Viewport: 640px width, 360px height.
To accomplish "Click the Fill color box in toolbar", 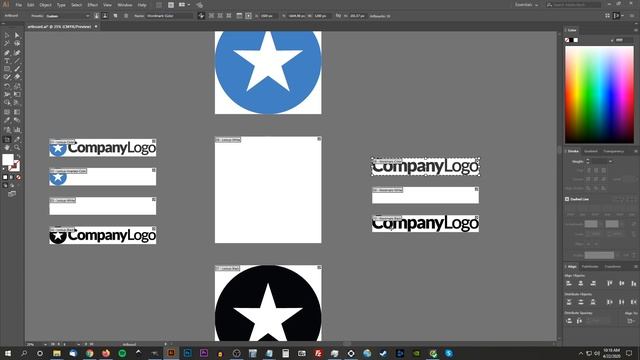I will 8,160.
